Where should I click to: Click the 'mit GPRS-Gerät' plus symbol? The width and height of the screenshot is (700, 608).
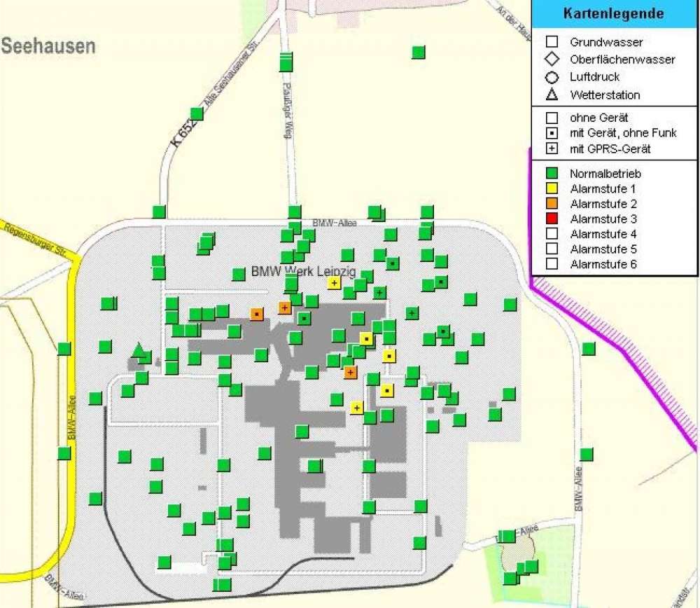[x=552, y=148]
